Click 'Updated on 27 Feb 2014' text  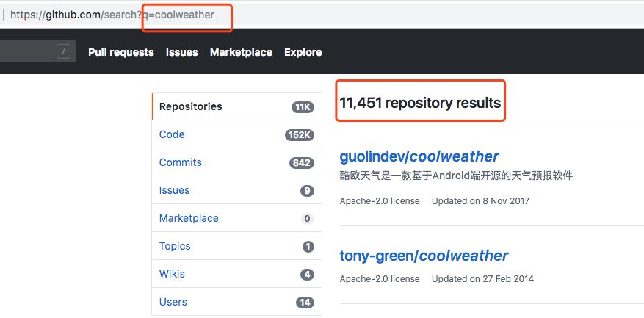(x=482, y=279)
